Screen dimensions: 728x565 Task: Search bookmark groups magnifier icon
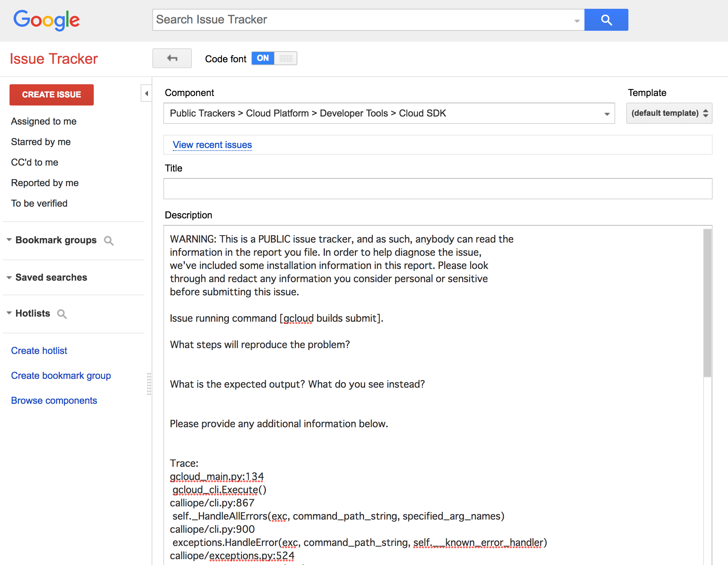click(109, 241)
